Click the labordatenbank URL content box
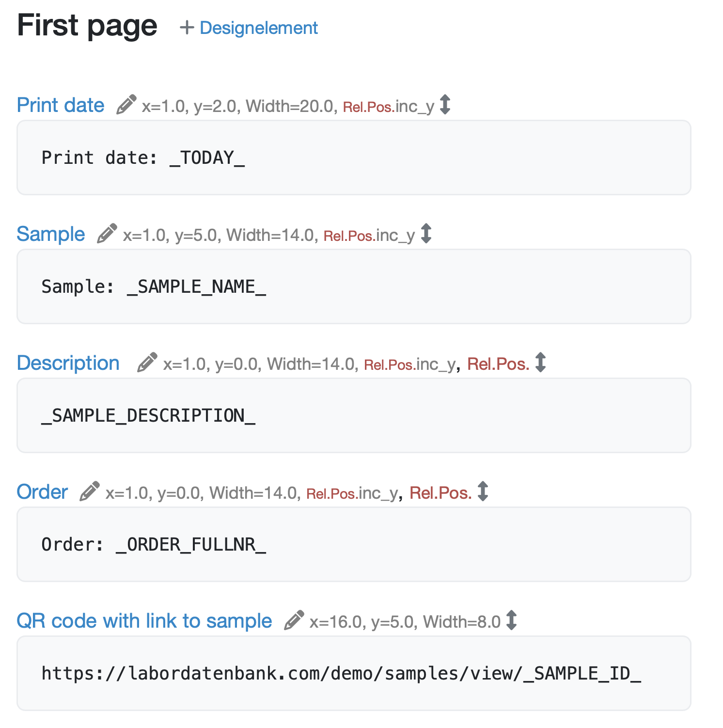 pos(354,673)
